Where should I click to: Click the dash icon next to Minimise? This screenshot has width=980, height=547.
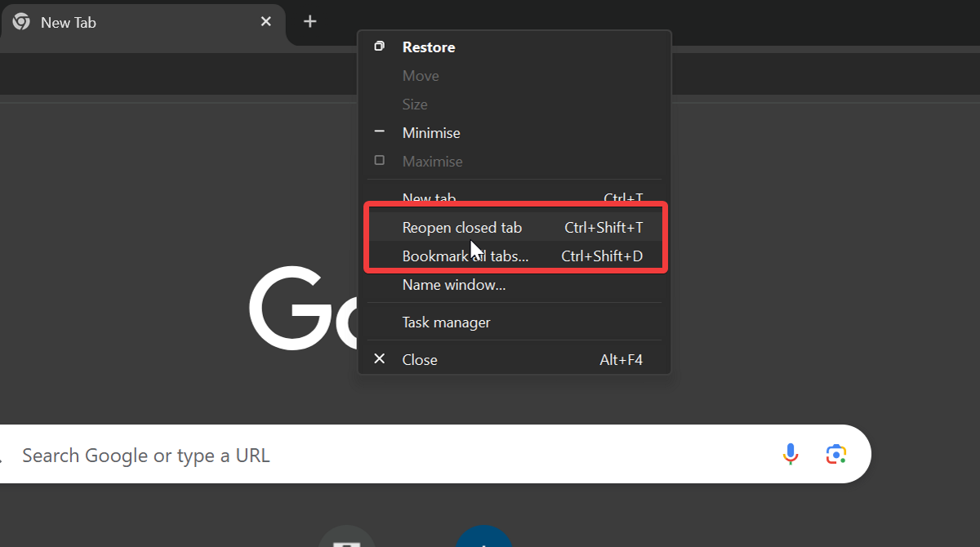pos(379,131)
